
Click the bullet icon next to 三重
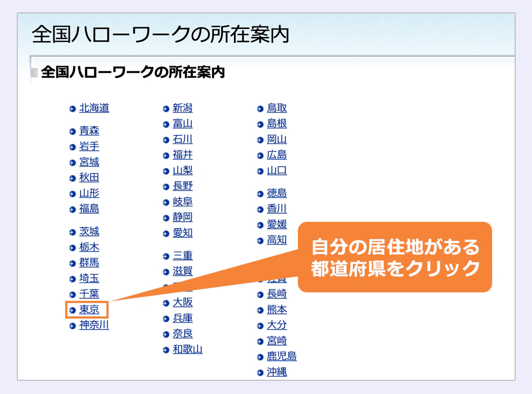click(x=166, y=256)
